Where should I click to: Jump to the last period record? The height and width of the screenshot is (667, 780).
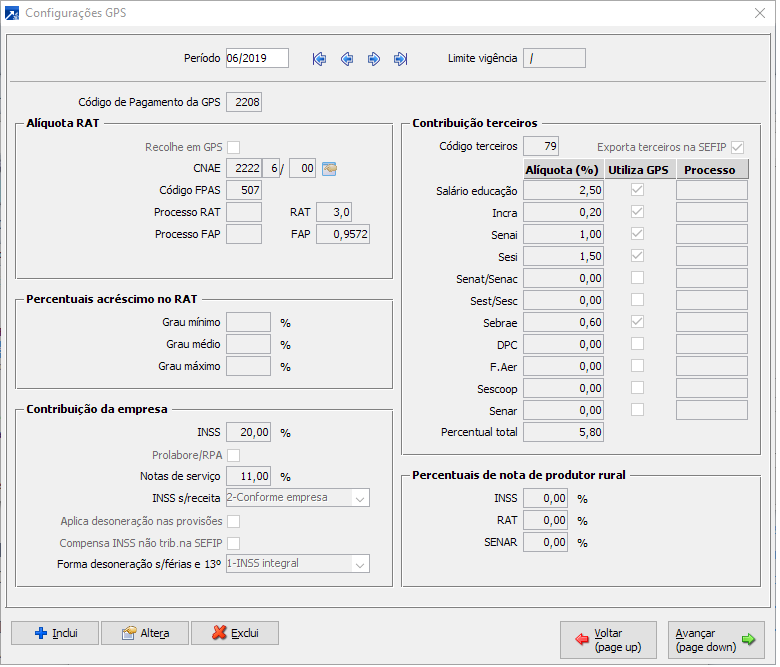pyautogui.click(x=400, y=59)
